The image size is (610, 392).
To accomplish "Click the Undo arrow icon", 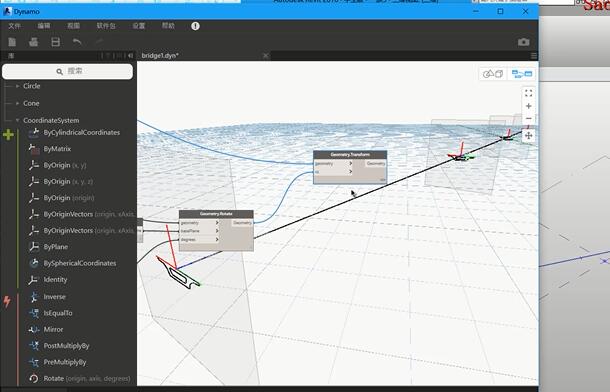I will pyautogui.click(x=77, y=42).
